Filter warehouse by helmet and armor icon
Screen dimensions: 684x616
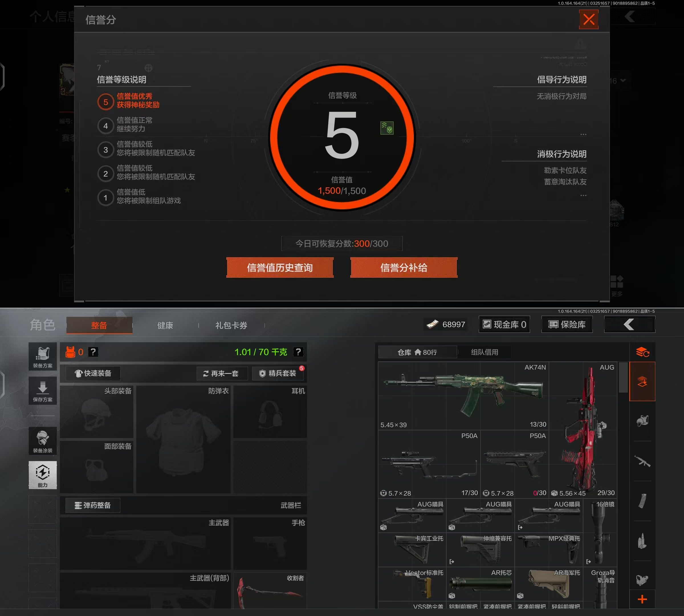[642, 421]
